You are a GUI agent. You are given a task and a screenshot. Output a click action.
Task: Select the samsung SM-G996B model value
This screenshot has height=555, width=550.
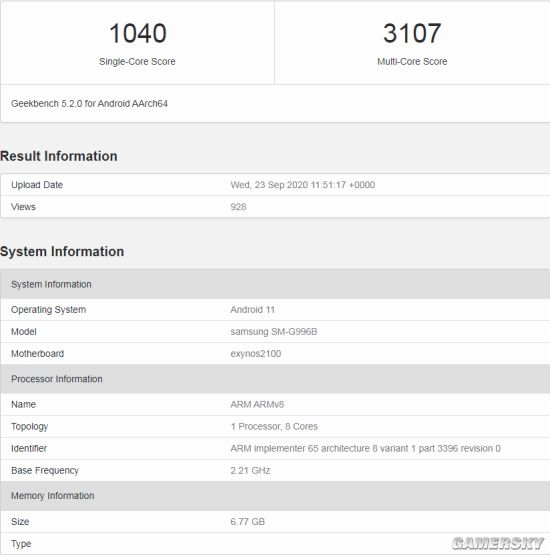(x=274, y=332)
